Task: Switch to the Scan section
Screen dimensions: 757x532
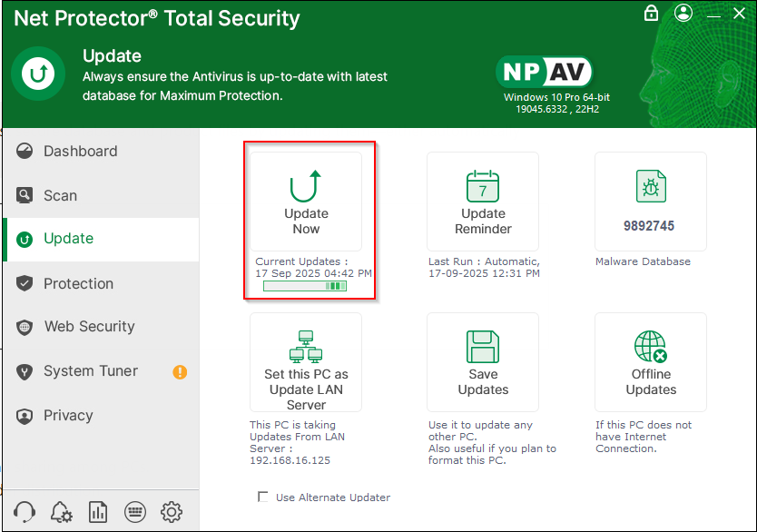Action: click(60, 195)
